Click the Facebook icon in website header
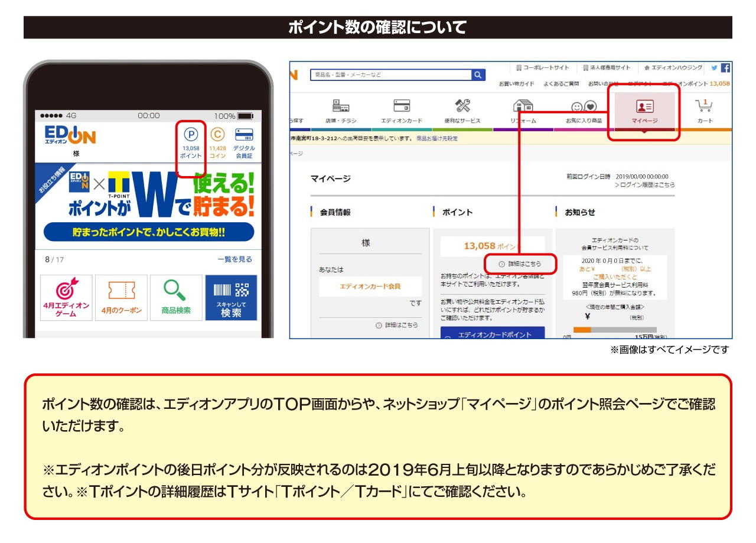The height and width of the screenshot is (543, 756). 725,68
